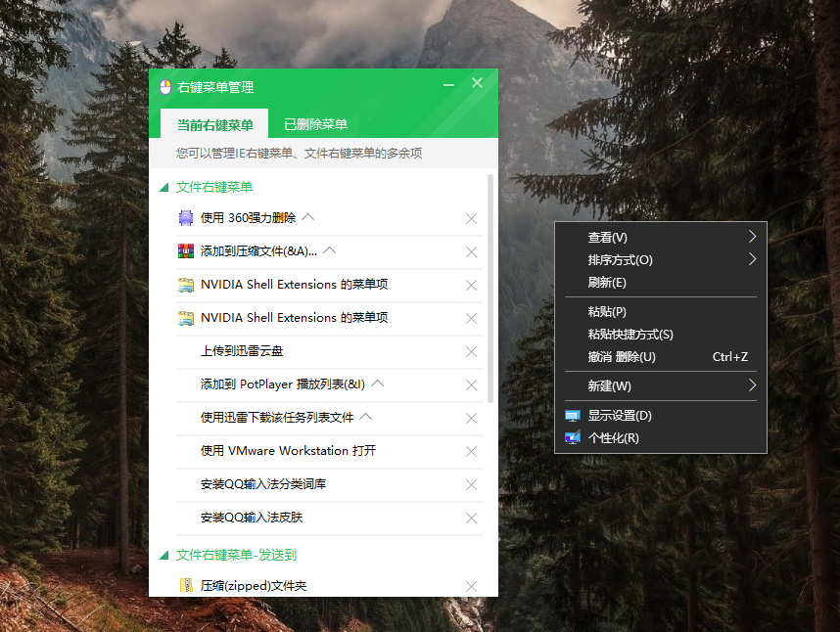Open the 新建(W) submenu arrow
Image resolution: width=840 pixels, height=632 pixels.
752,385
